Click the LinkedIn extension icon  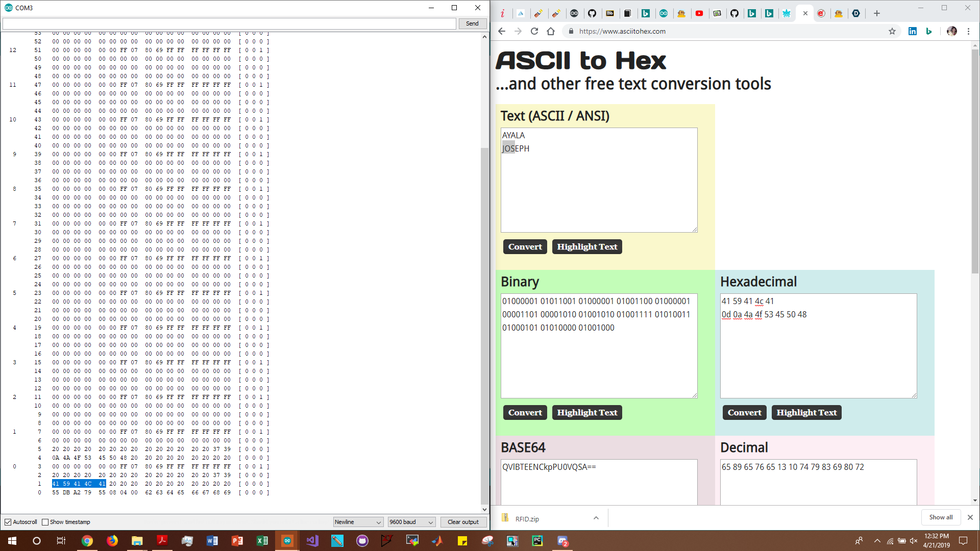coord(912,31)
